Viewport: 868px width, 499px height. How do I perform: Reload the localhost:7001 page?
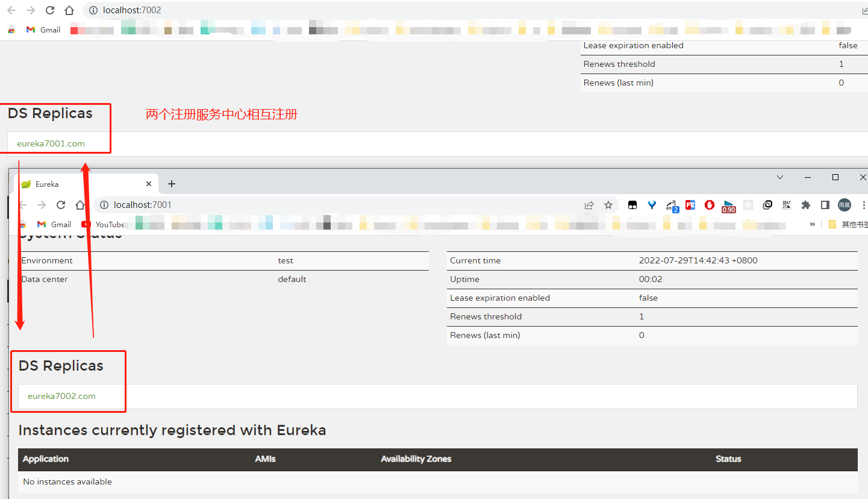tap(61, 205)
